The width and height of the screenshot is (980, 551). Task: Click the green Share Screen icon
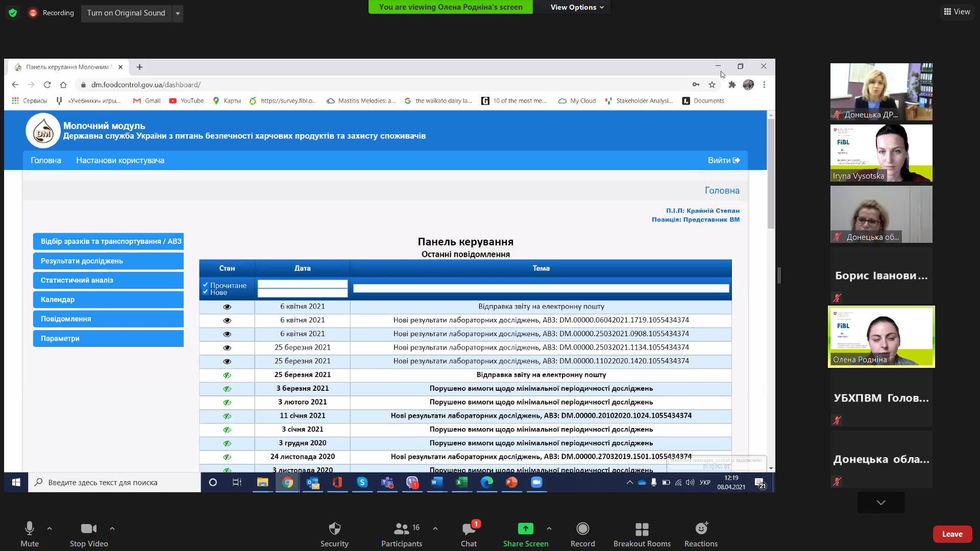(525, 529)
